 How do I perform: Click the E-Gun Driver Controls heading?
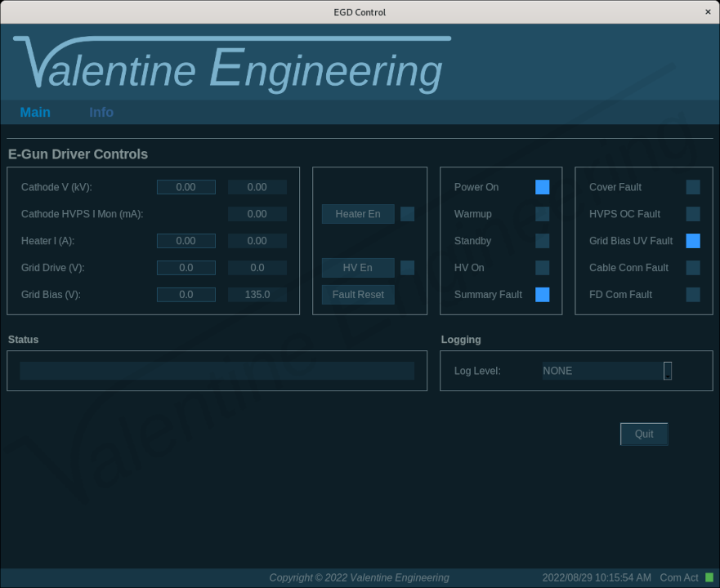(x=78, y=154)
